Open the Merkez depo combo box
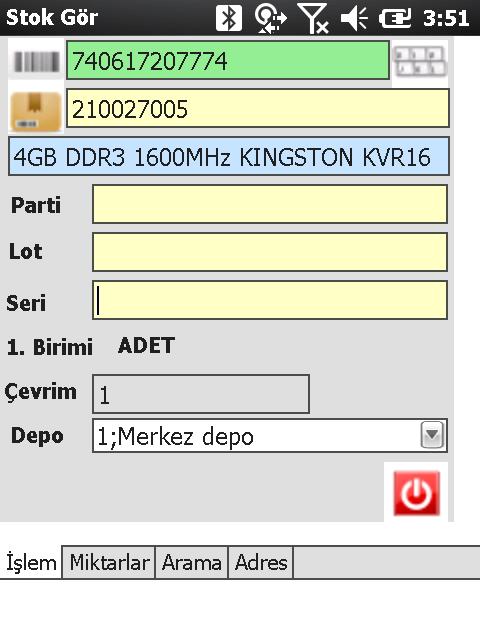The image size is (480, 640). tap(270, 436)
